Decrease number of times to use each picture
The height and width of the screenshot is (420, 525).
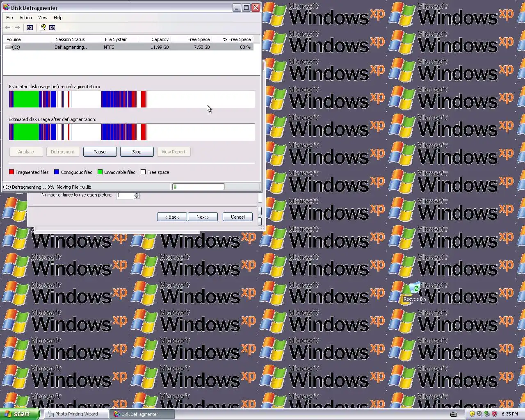(x=137, y=197)
